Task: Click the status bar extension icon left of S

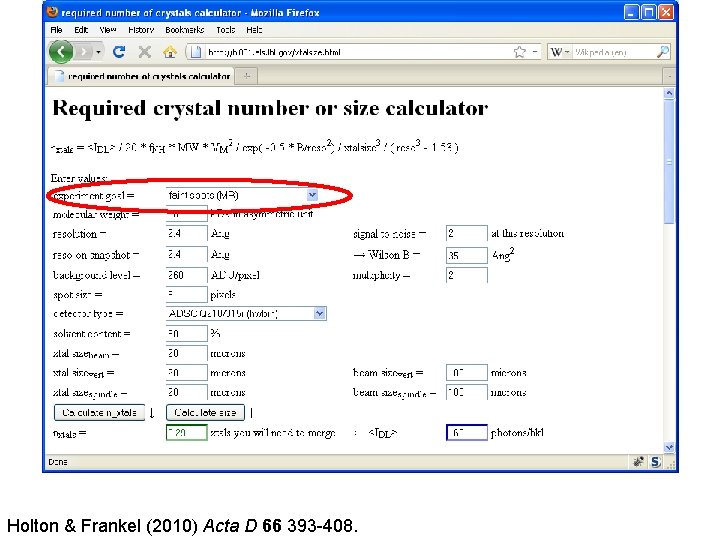Action: [638, 462]
